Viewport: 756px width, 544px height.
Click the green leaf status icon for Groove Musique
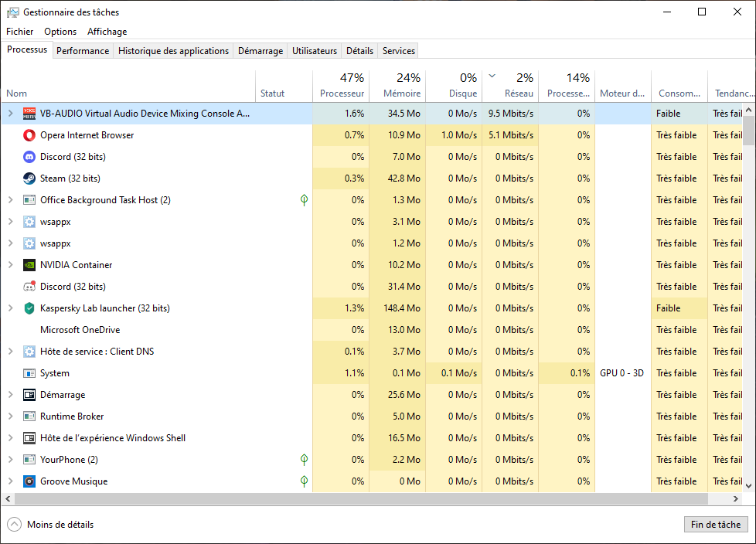[305, 481]
